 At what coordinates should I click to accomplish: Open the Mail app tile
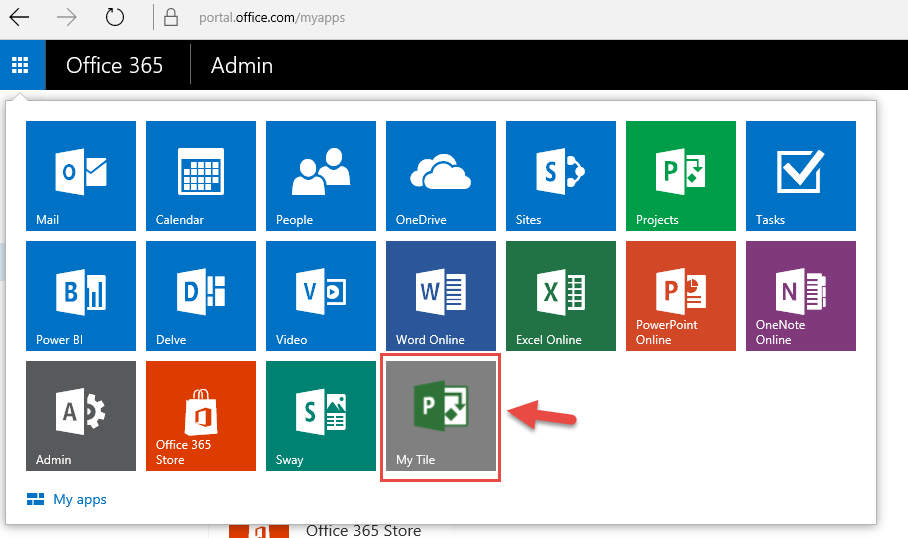tap(81, 176)
